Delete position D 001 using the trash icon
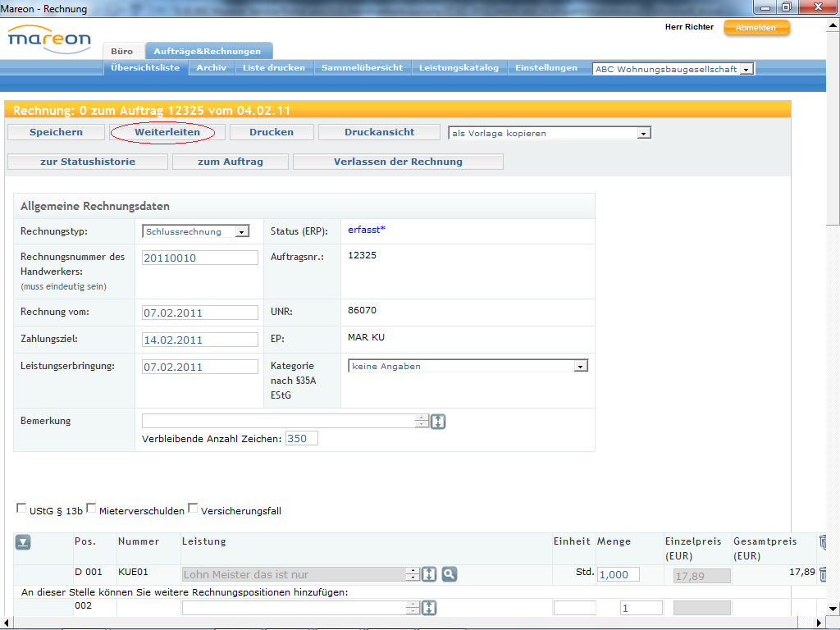Viewport: 840px width, 630px height. click(824, 574)
